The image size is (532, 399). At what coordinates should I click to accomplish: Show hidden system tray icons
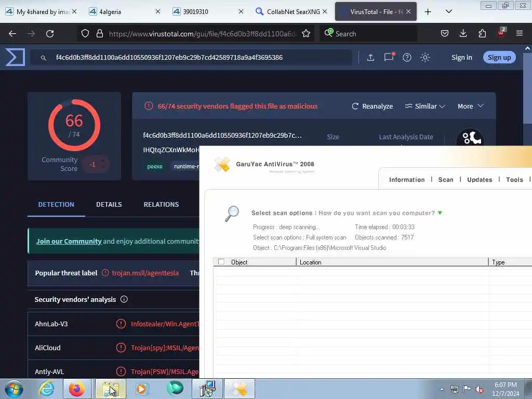(442, 390)
